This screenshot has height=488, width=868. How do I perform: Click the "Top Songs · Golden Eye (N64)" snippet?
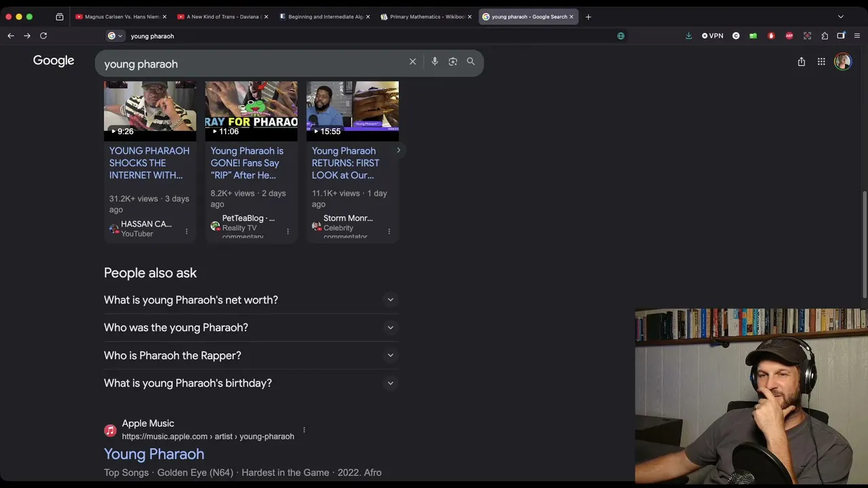(243, 472)
